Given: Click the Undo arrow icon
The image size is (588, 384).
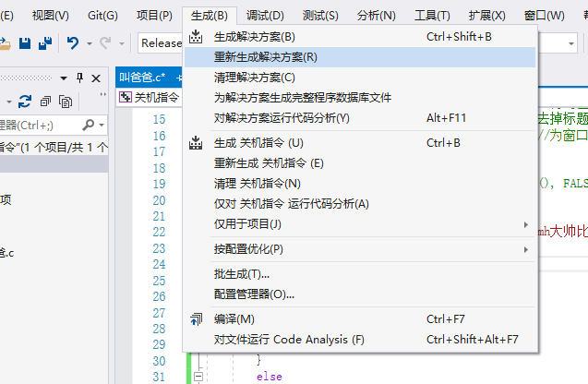Looking at the screenshot, I should coord(73,43).
